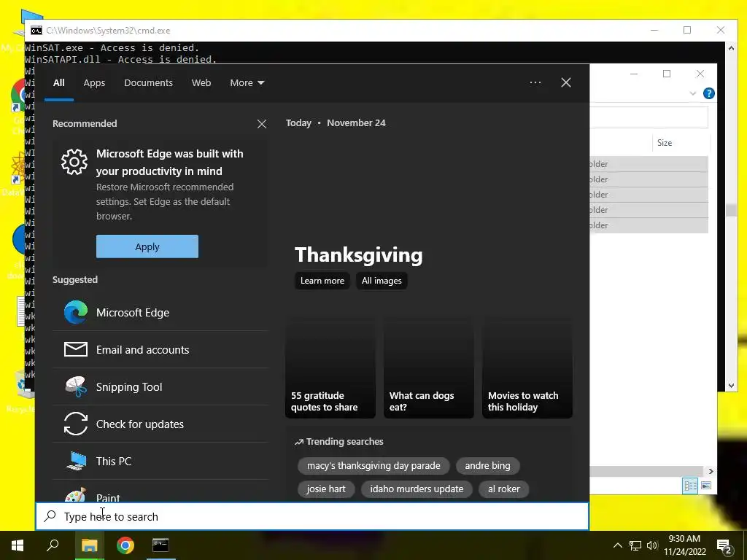Open 55 gratitude quotes to share card

(x=330, y=367)
